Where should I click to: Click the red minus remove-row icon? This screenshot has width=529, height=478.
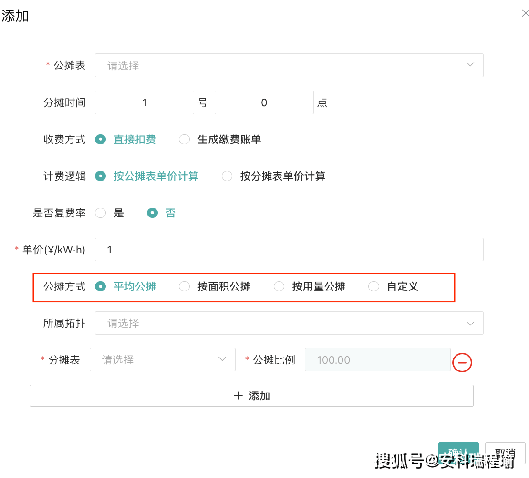(462, 362)
